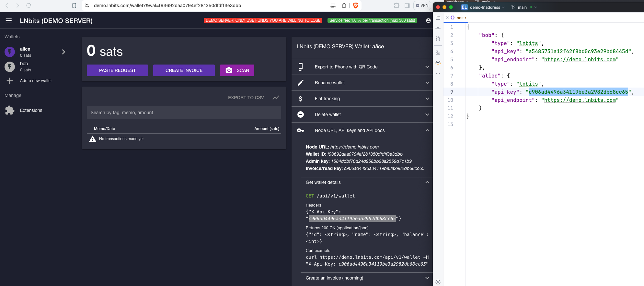
Task: Click the phone icon for QR export
Action: pyautogui.click(x=301, y=67)
